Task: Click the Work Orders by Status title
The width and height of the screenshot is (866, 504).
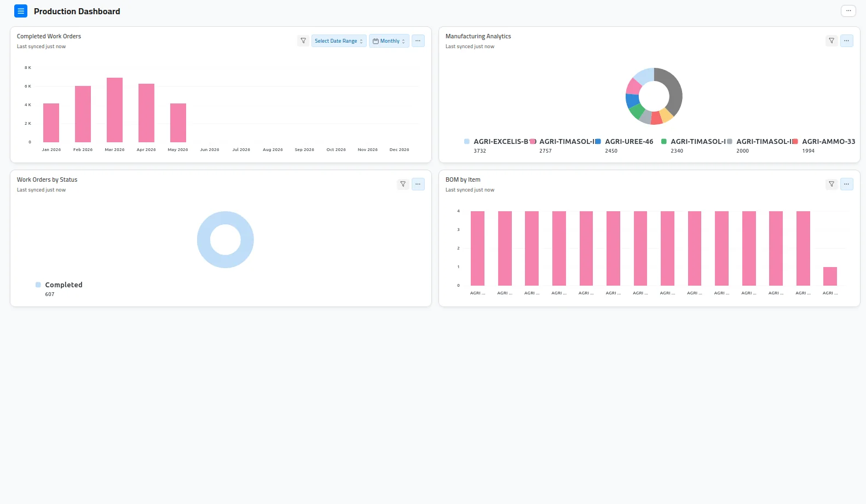Action: (x=47, y=180)
